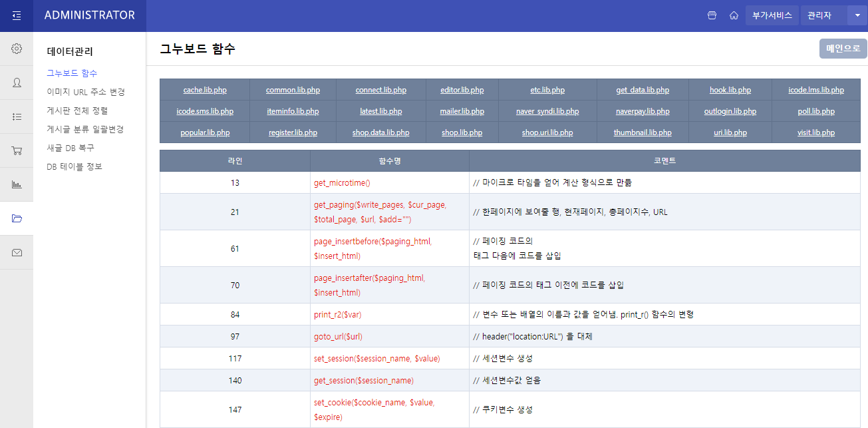Open the board list icon in sidebar

[x=17, y=116]
